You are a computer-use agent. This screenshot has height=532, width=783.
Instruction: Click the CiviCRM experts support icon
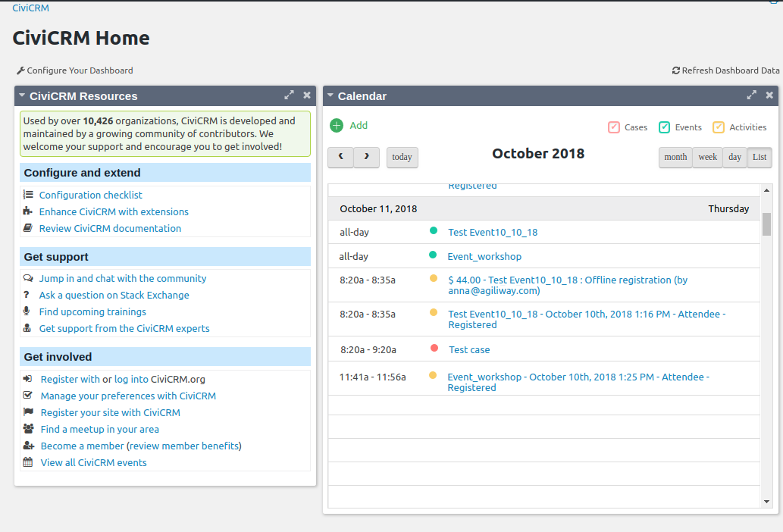point(27,328)
